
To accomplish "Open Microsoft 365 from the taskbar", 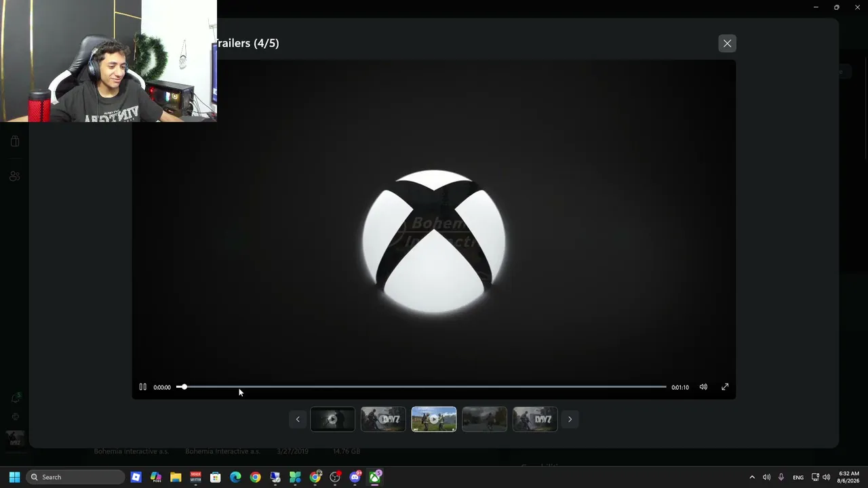I will pyautogui.click(x=156, y=477).
